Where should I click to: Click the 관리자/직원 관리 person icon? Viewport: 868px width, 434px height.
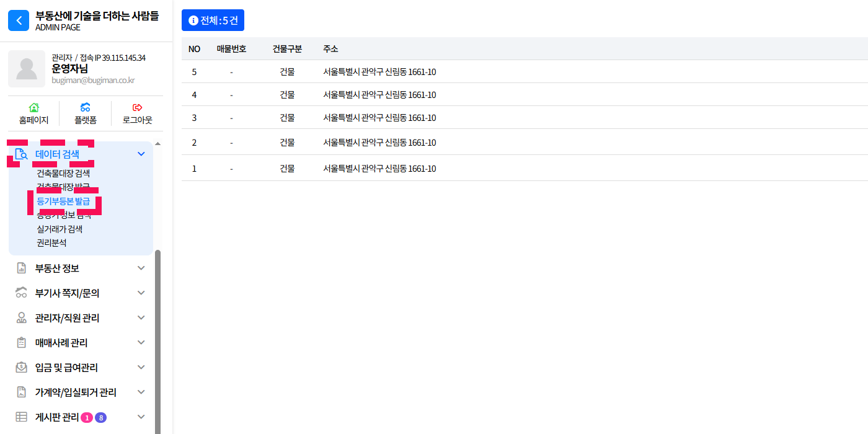(x=21, y=317)
